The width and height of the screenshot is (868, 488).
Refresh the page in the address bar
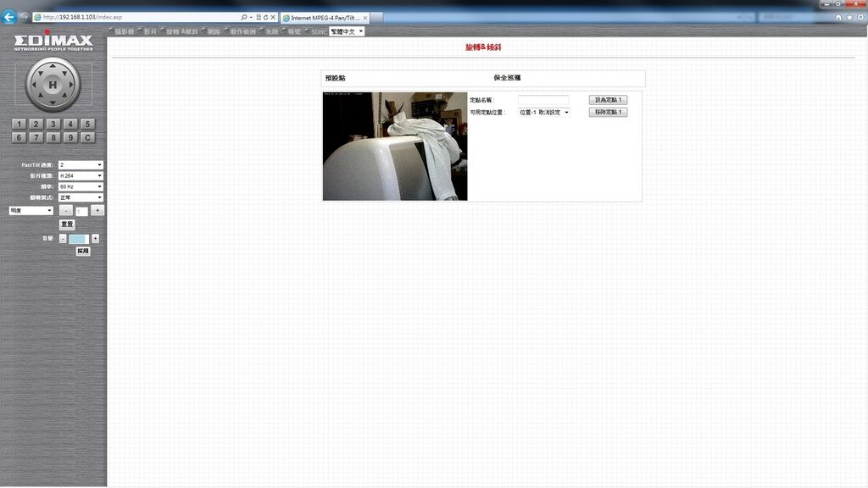click(265, 17)
